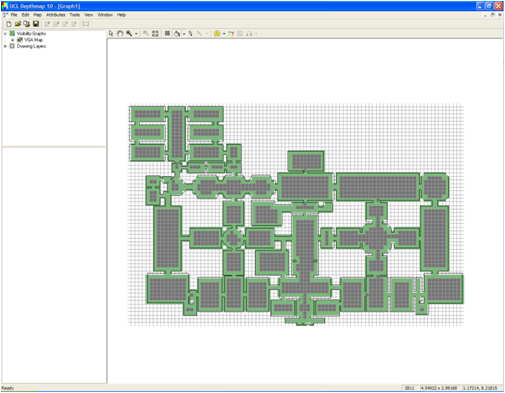505x393 pixels.
Task: Select the pencil drawing tool
Action: [190, 33]
